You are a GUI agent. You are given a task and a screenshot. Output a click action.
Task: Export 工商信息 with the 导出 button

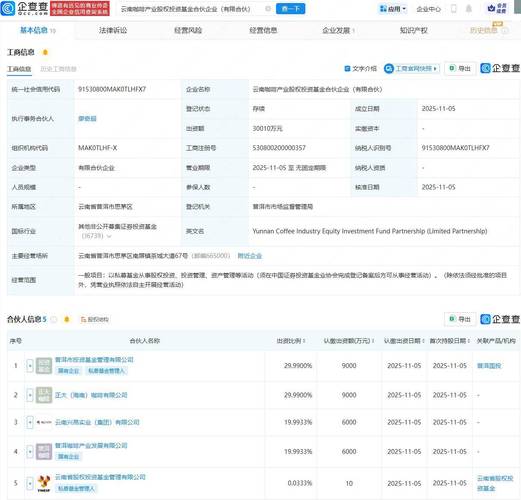point(460,68)
